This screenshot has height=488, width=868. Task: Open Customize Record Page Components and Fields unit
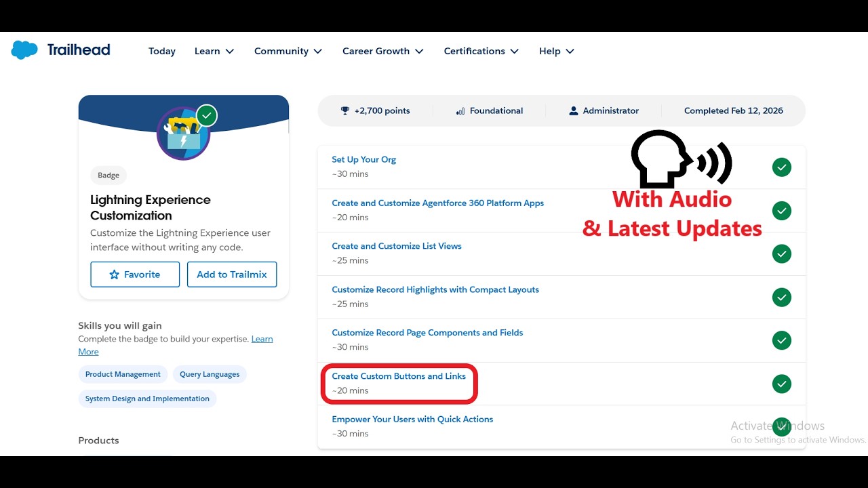427,333
